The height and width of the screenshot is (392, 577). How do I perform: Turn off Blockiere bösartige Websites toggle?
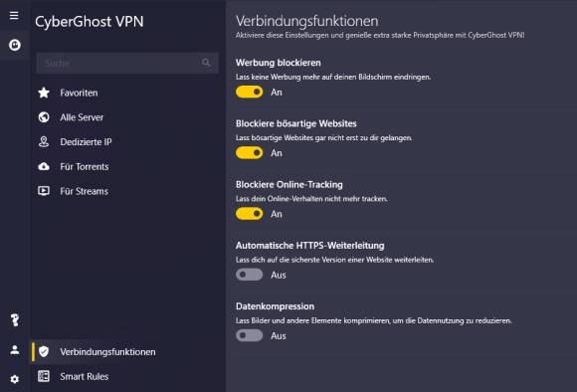click(x=249, y=153)
